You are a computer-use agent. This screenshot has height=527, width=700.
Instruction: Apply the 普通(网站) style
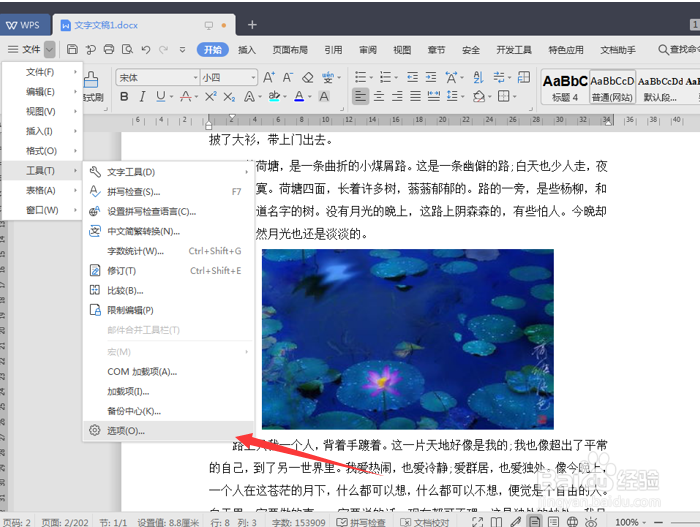click(x=612, y=87)
